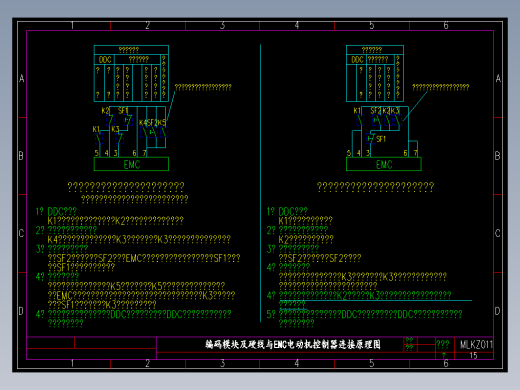Click terminal "5" above the left EMC block

tap(97, 153)
